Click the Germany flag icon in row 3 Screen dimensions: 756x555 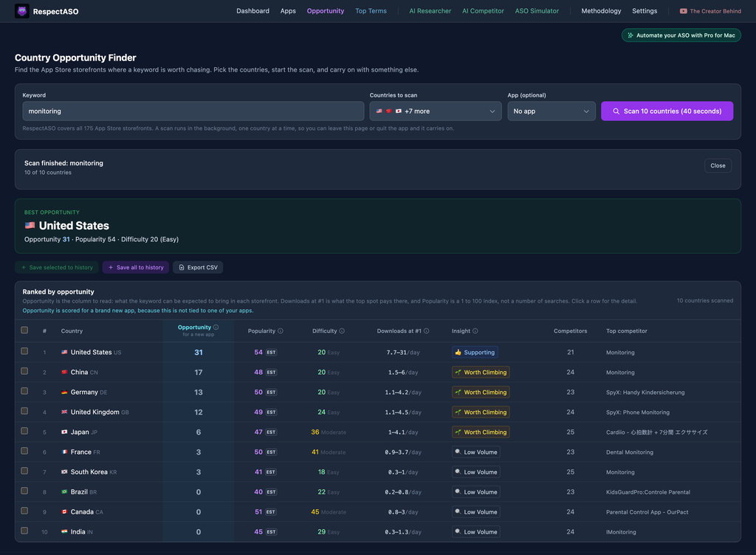64,392
